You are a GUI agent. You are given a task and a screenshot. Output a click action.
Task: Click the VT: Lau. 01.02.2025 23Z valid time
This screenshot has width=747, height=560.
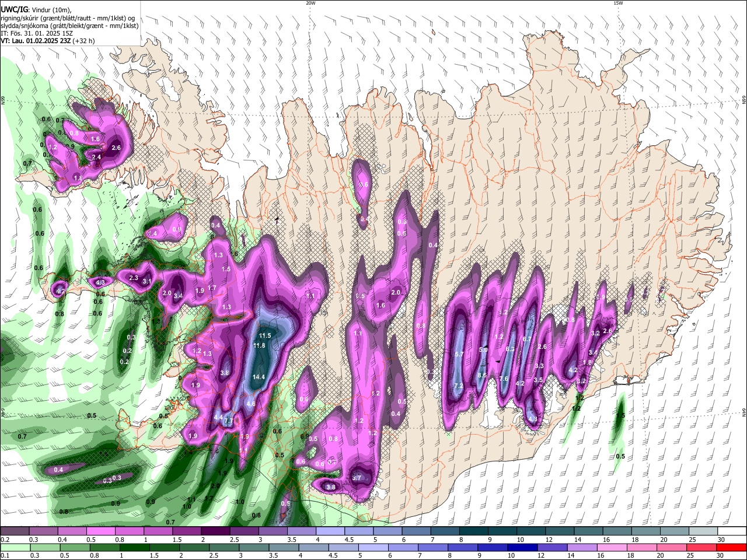[36, 41]
